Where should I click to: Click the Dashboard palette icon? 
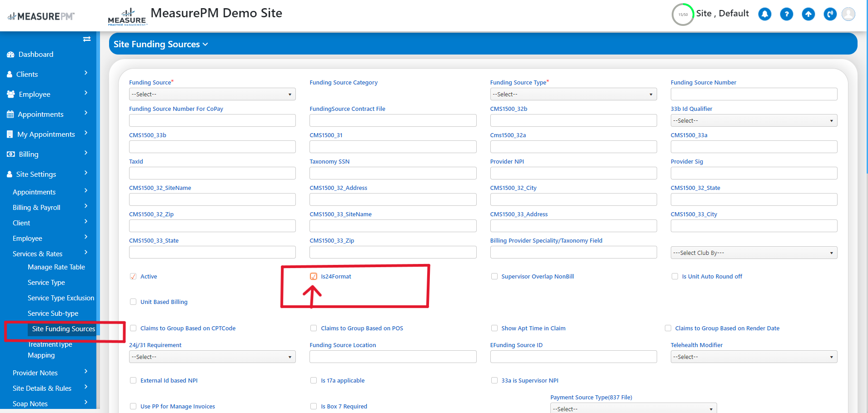pos(10,55)
